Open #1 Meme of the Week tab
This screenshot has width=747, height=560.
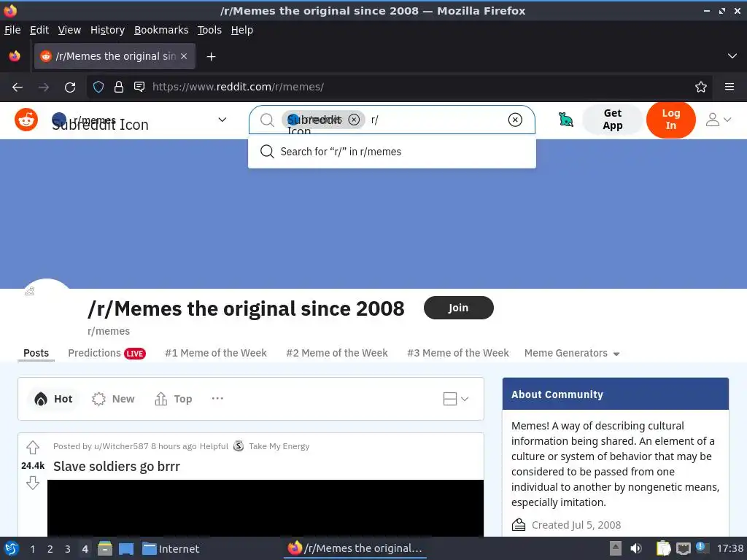coord(216,354)
